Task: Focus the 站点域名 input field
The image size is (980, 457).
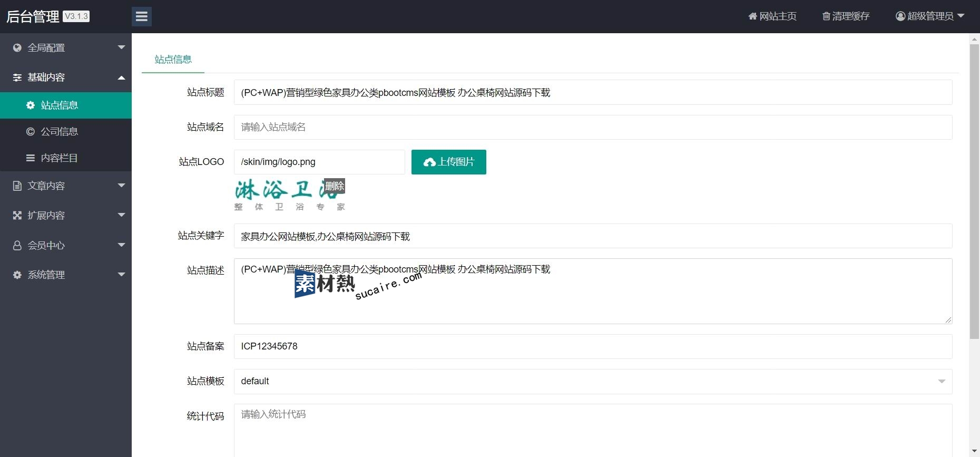Action: coord(593,127)
